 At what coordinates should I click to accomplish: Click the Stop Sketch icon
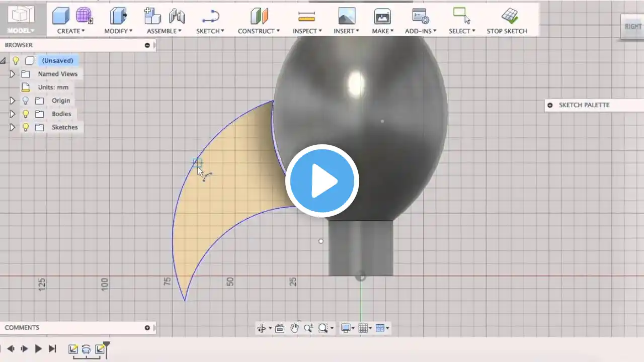click(x=510, y=16)
